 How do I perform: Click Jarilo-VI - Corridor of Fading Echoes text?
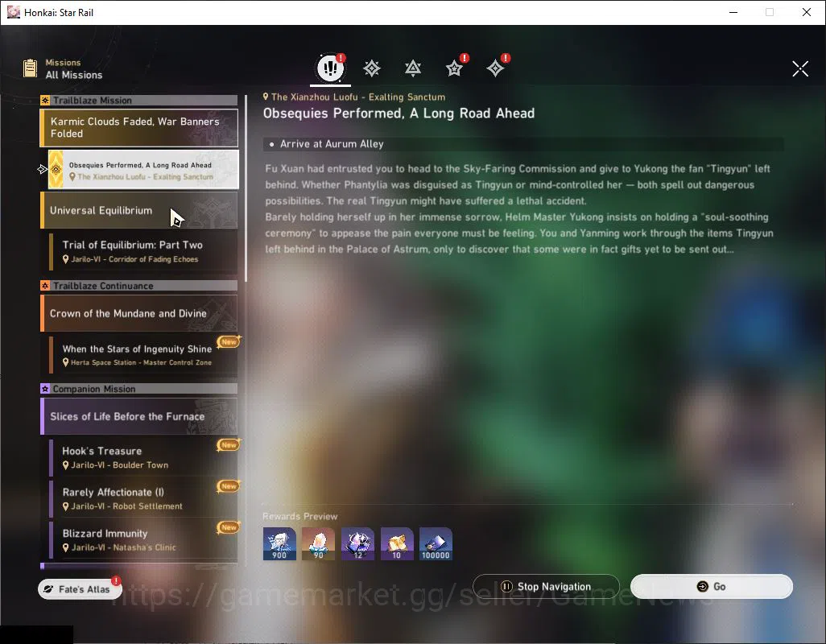click(x=135, y=259)
